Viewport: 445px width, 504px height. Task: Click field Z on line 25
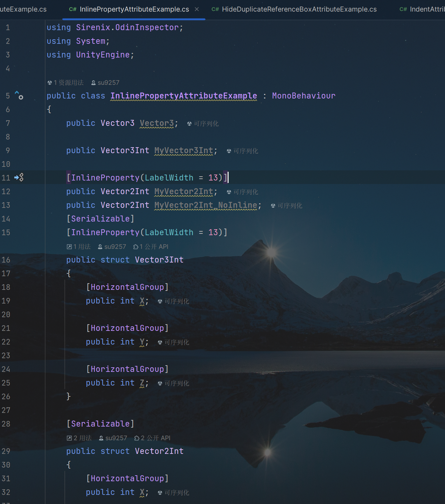142,383
